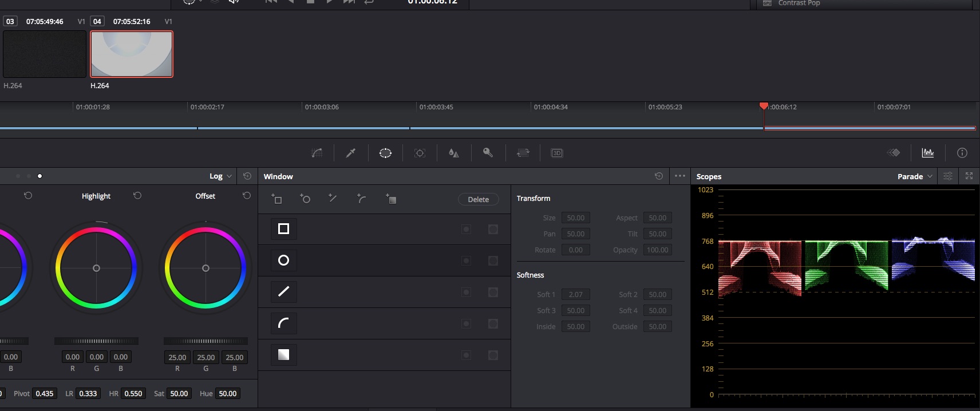Open Scopes settings
980x411 pixels.
click(948, 176)
